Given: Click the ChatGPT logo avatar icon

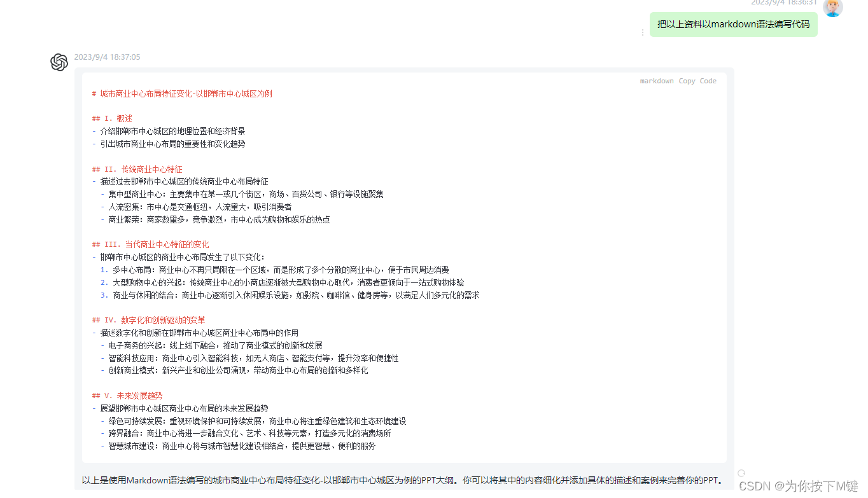Looking at the screenshot, I should click(59, 62).
